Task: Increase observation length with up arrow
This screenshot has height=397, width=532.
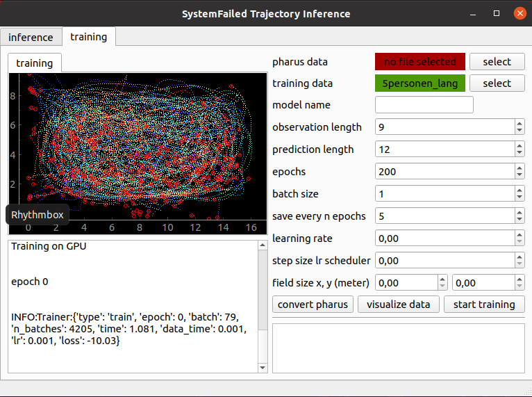Action: pyautogui.click(x=519, y=123)
